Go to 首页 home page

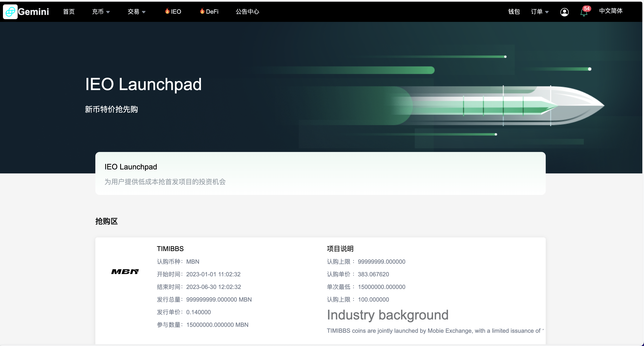pos(69,12)
